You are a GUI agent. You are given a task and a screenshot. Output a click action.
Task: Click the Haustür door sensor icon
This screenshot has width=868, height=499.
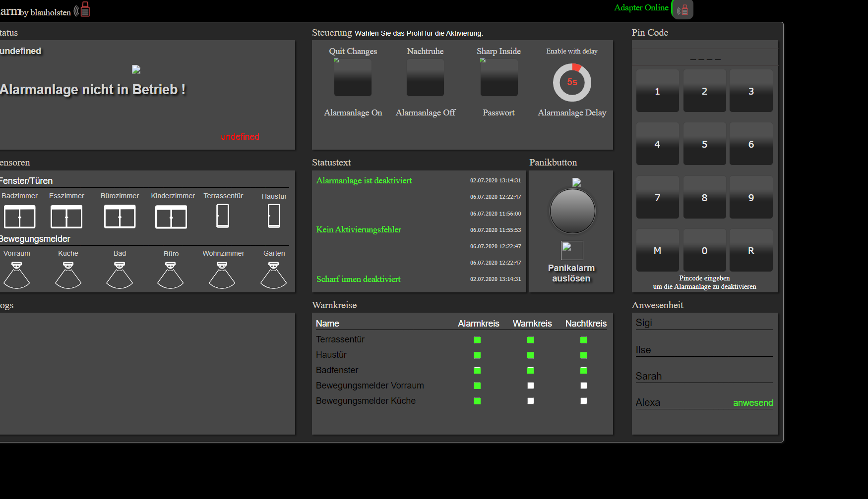click(x=274, y=216)
